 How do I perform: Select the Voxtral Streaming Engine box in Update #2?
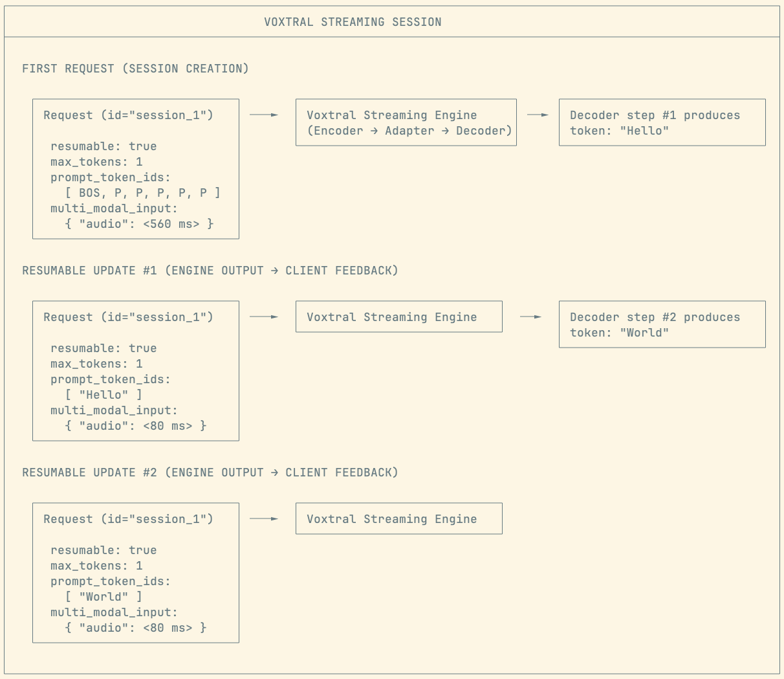pyautogui.click(x=398, y=518)
